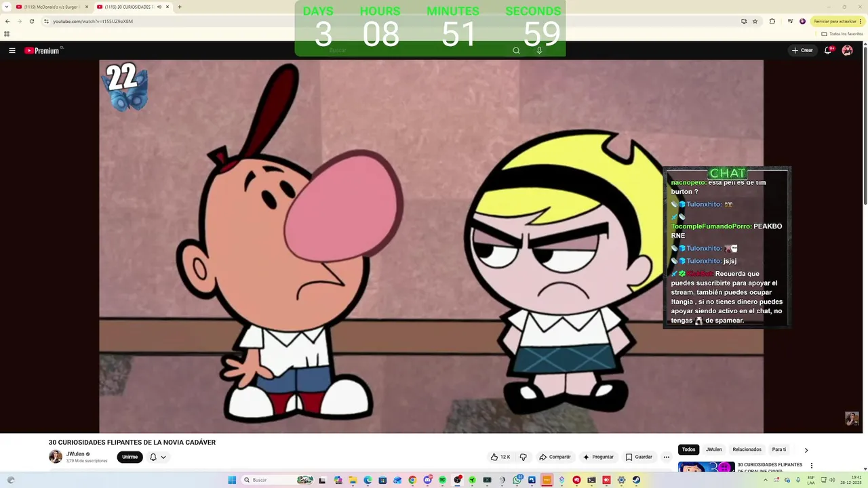Open the browser Extensions puzzle icon

772,21
